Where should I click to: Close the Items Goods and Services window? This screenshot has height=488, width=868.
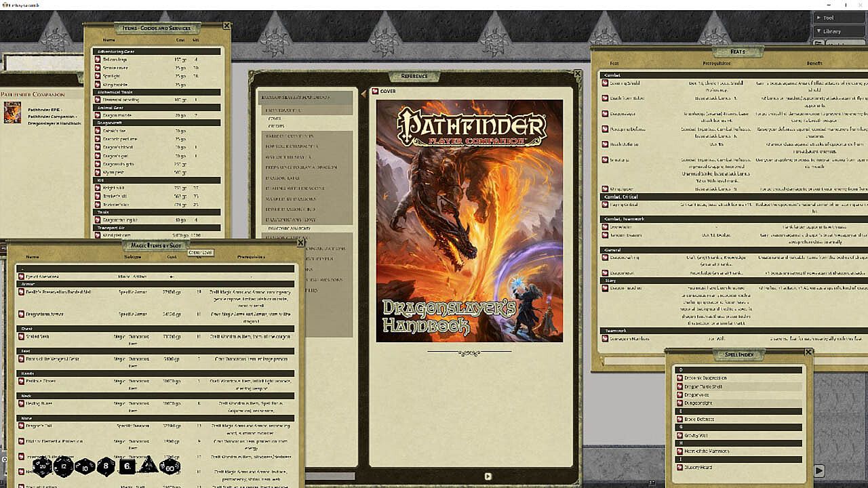(x=226, y=26)
